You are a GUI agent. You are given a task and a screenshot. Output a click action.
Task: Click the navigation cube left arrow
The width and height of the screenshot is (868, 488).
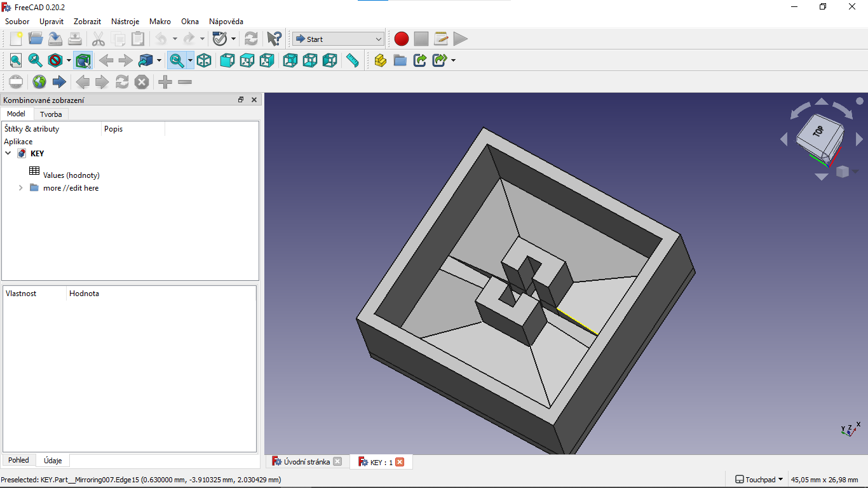click(x=783, y=139)
